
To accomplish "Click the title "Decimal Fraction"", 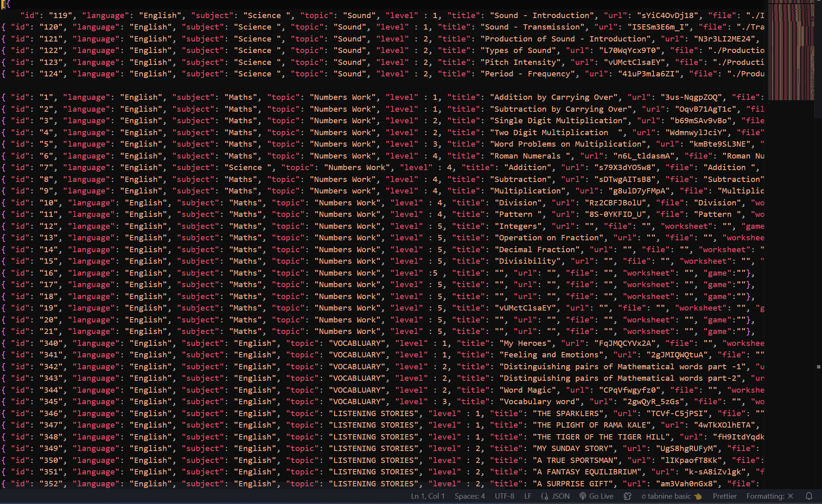I will pyautogui.click(x=537, y=250).
